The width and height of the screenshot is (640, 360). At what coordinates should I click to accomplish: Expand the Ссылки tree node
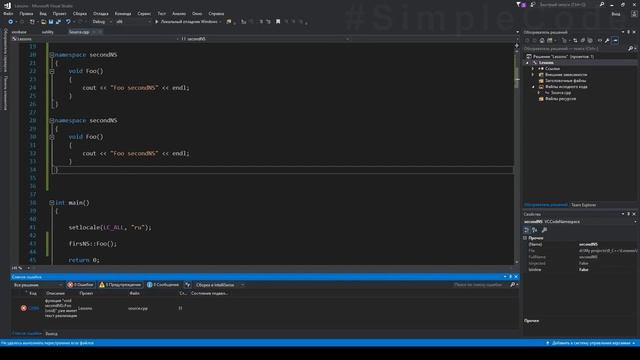tap(533, 69)
